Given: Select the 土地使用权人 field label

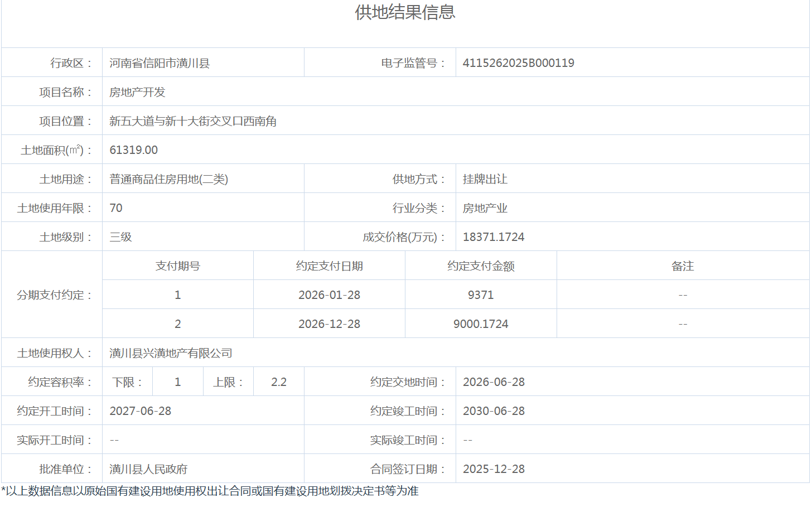Looking at the screenshot, I should 54,353.
